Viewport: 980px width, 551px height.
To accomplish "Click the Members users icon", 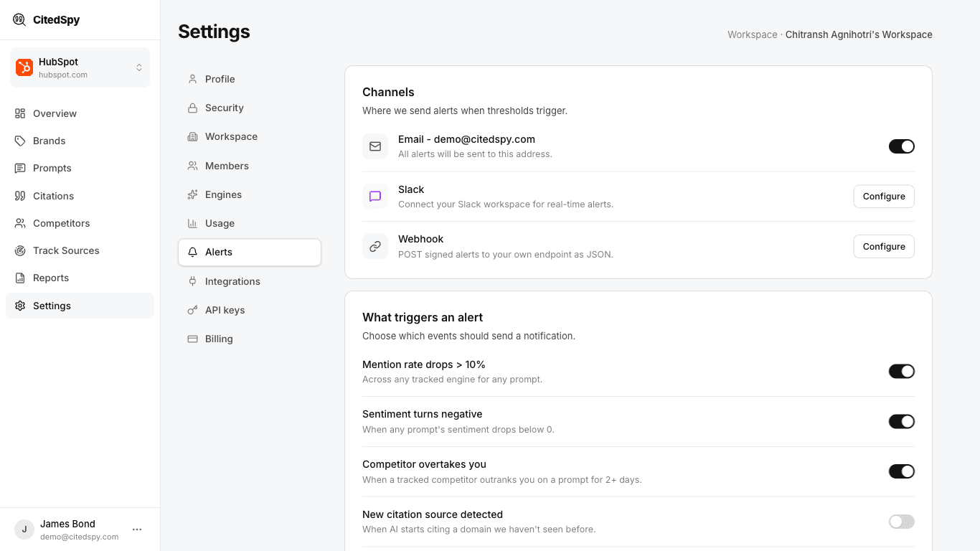I will click(192, 166).
